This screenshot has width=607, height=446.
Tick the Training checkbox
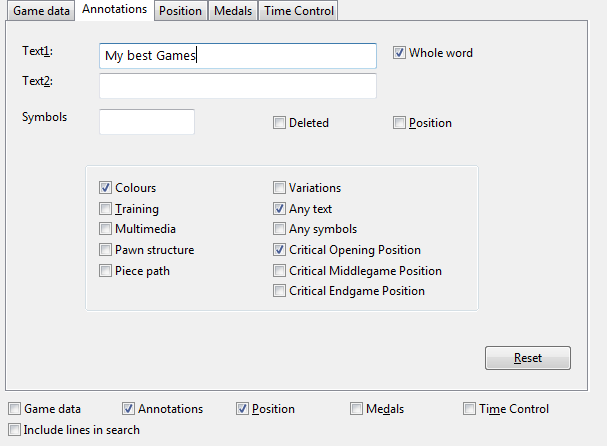pyautogui.click(x=106, y=209)
